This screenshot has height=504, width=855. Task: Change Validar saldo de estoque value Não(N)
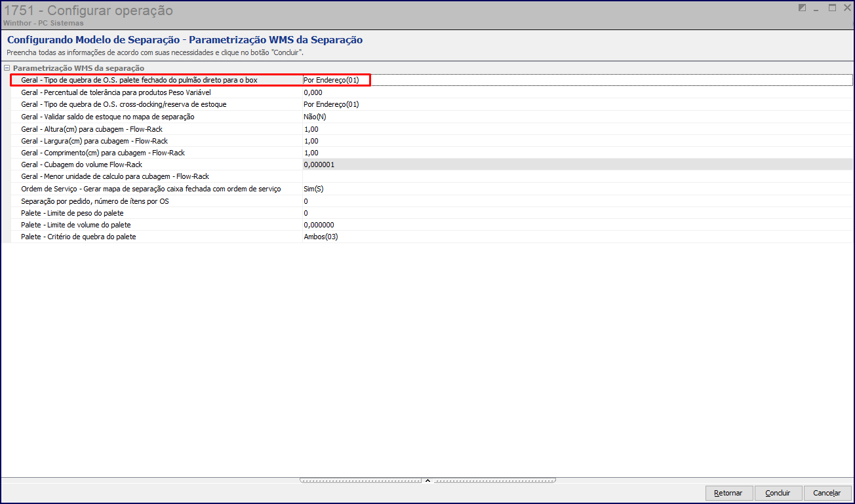[578, 117]
